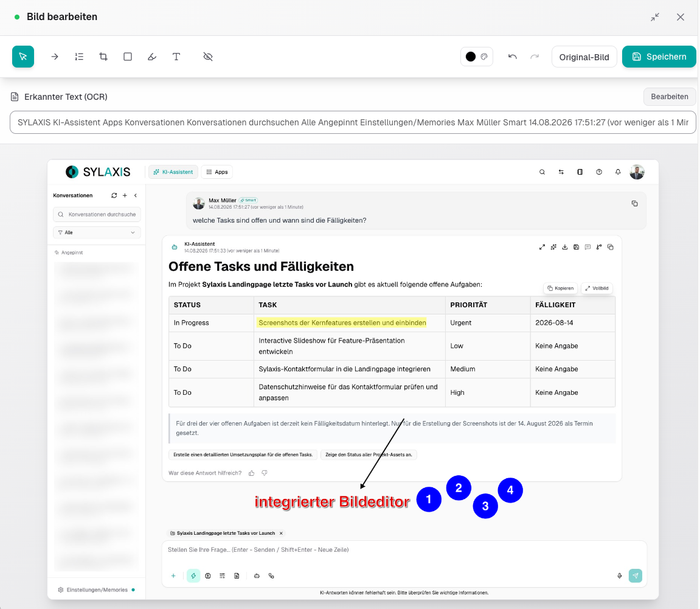Screen dimensions: 700x609
Task: Open Einstellungen/Memories
Action: coord(97,590)
